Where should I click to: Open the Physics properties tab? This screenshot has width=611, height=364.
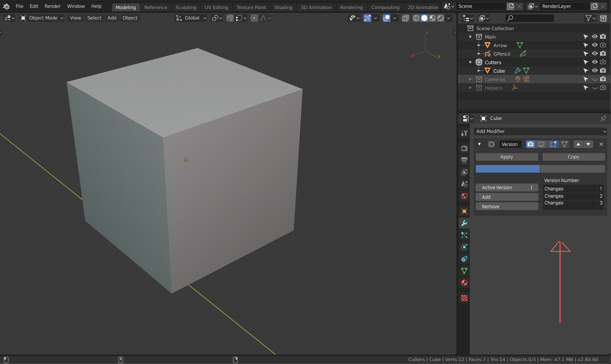click(x=464, y=247)
